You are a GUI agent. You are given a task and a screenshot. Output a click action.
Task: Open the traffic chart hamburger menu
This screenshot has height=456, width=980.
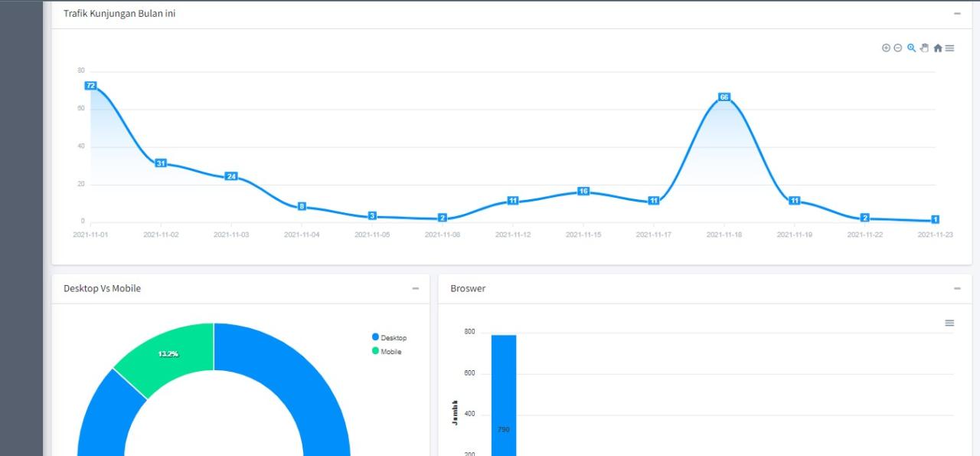point(949,48)
